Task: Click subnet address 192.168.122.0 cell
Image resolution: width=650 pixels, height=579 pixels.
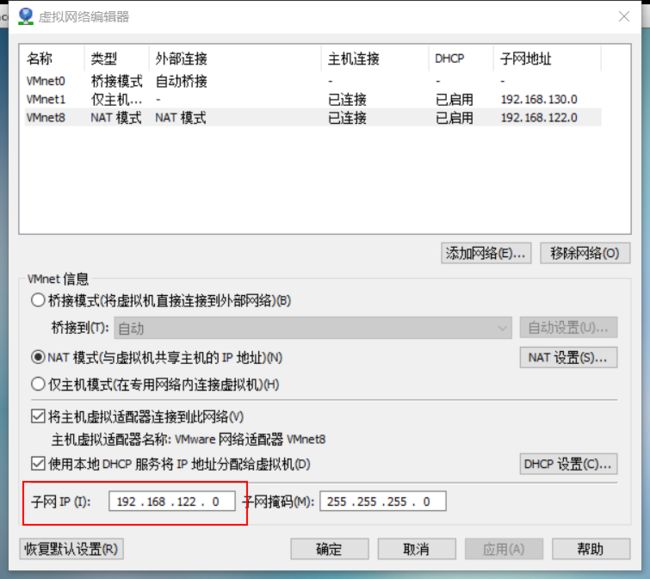Action: pos(539,118)
